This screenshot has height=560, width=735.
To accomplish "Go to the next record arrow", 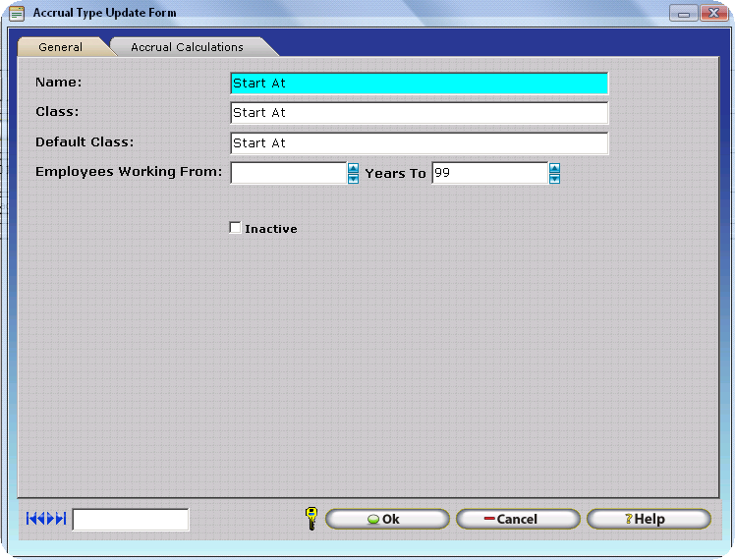I will tap(51, 519).
